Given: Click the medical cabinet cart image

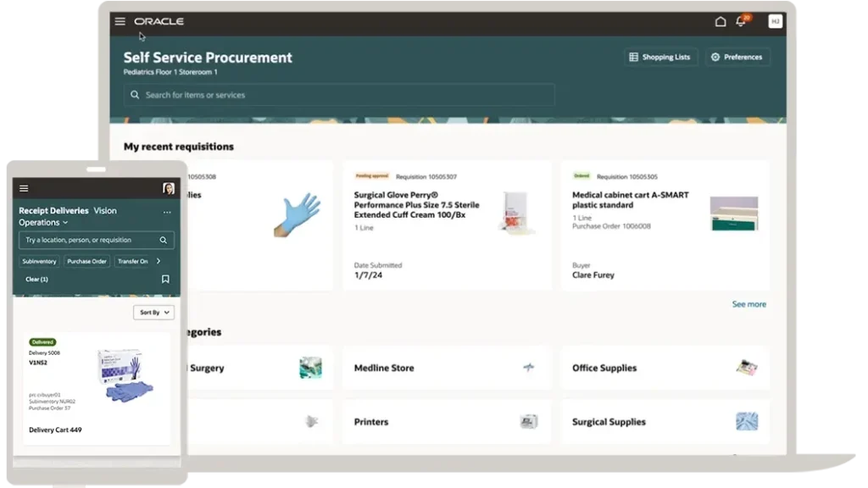Looking at the screenshot, I should click(x=734, y=213).
